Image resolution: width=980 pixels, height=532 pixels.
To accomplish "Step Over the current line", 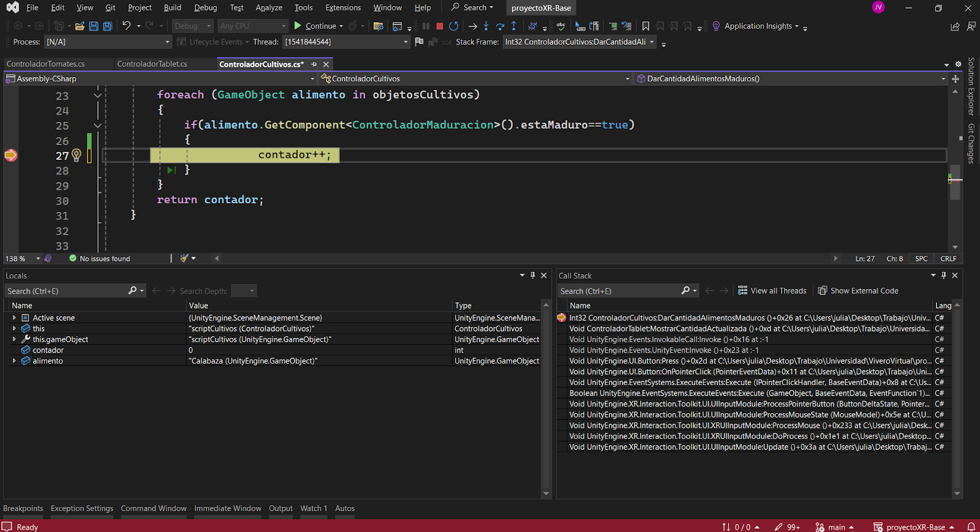I will point(500,26).
